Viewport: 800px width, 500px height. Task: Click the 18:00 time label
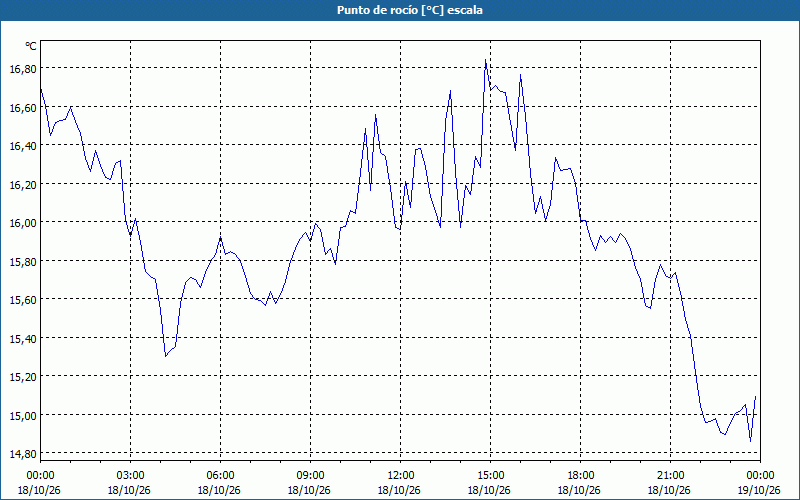click(x=580, y=476)
